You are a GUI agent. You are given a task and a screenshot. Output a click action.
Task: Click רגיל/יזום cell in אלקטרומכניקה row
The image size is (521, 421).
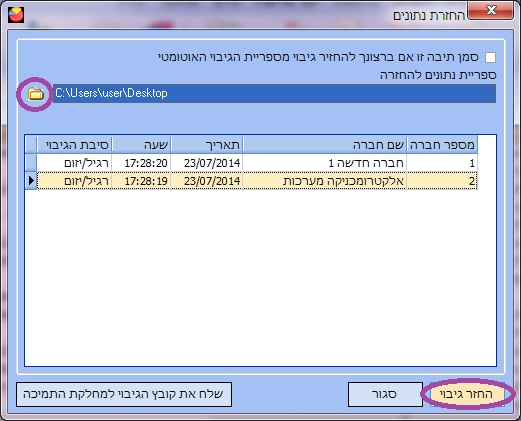(74, 181)
